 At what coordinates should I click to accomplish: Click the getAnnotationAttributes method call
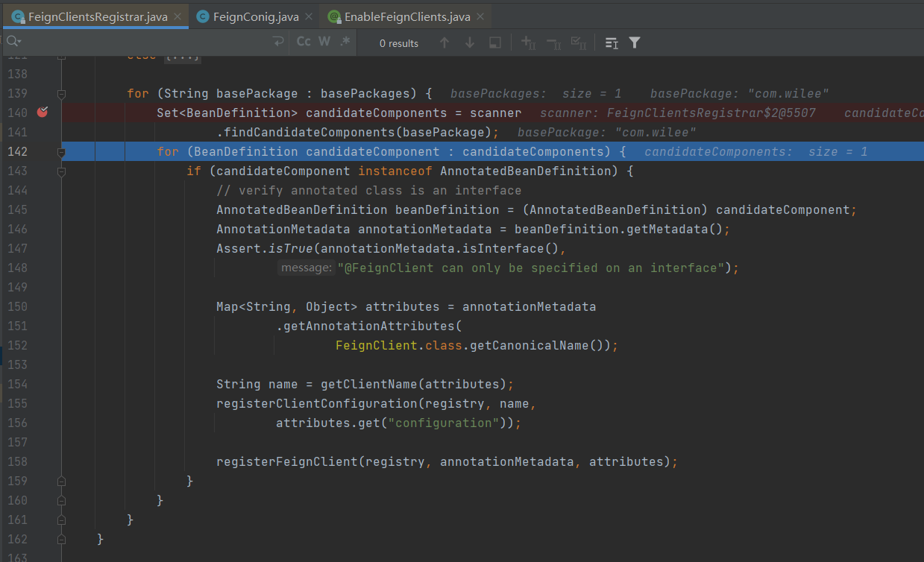click(368, 326)
